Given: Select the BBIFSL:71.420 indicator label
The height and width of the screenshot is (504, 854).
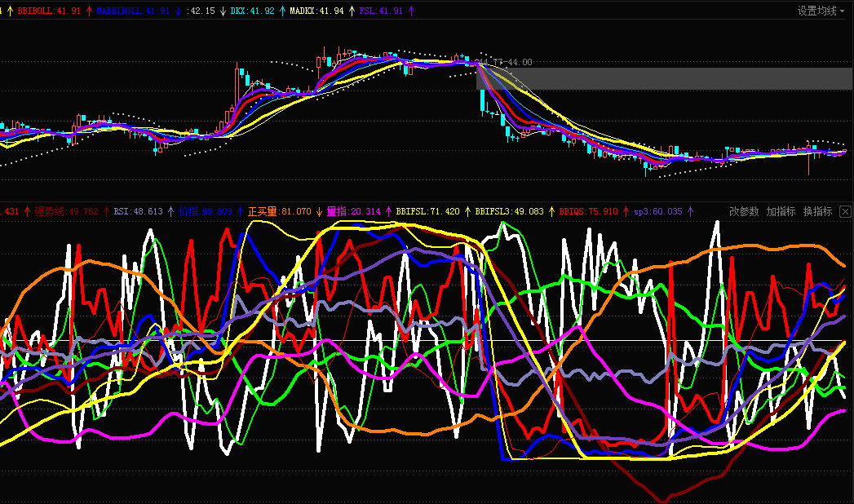Looking at the screenshot, I should [427, 211].
